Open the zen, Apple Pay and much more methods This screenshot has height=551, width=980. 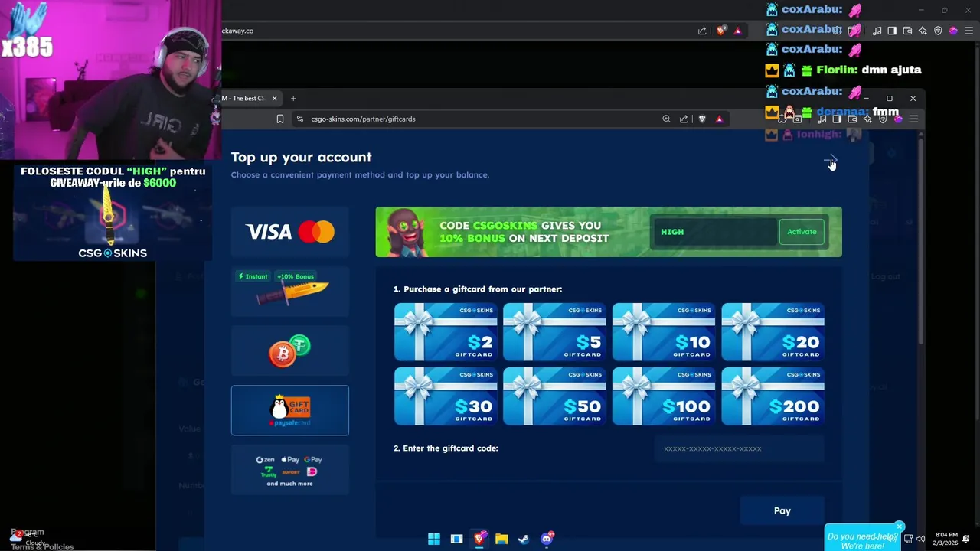[x=289, y=471]
